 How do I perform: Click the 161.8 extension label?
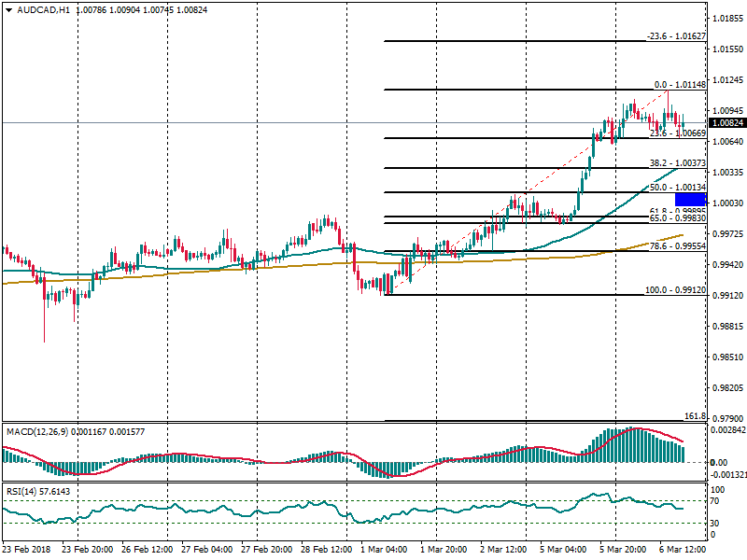(x=694, y=416)
